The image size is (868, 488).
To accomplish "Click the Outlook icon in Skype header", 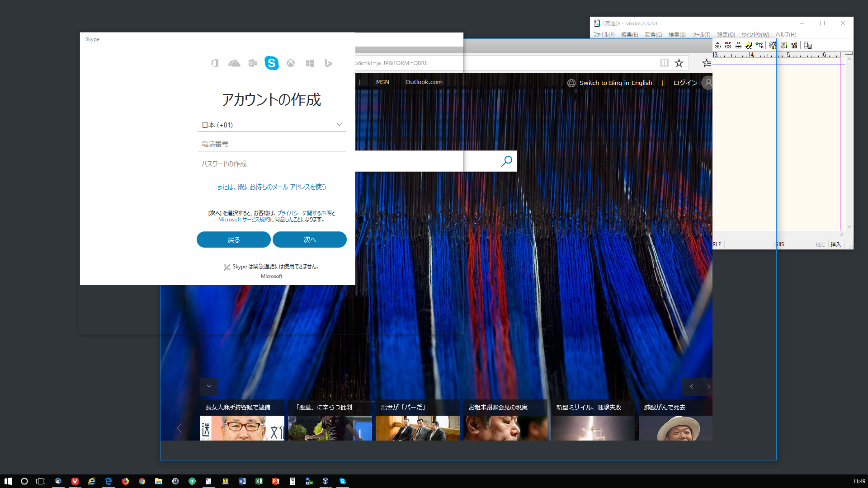I will 253,63.
